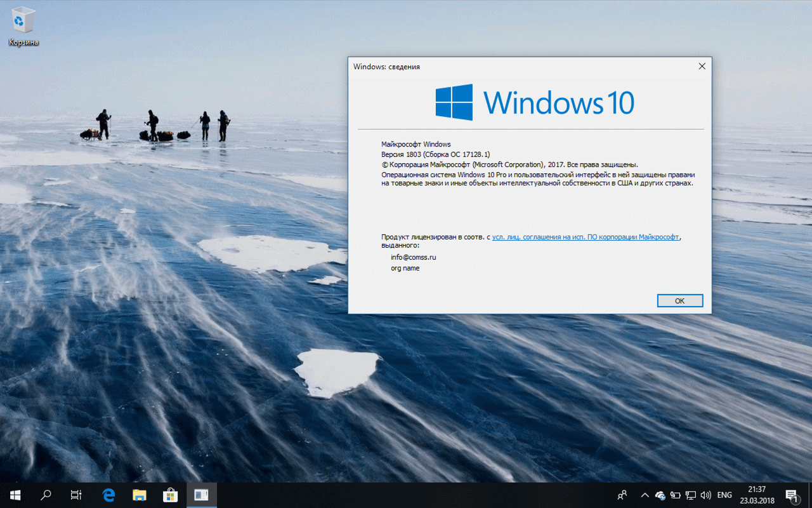Screen dimensions: 812x508
Task: Click the 'Windows: сведения' title bar text
Action: click(386, 67)
